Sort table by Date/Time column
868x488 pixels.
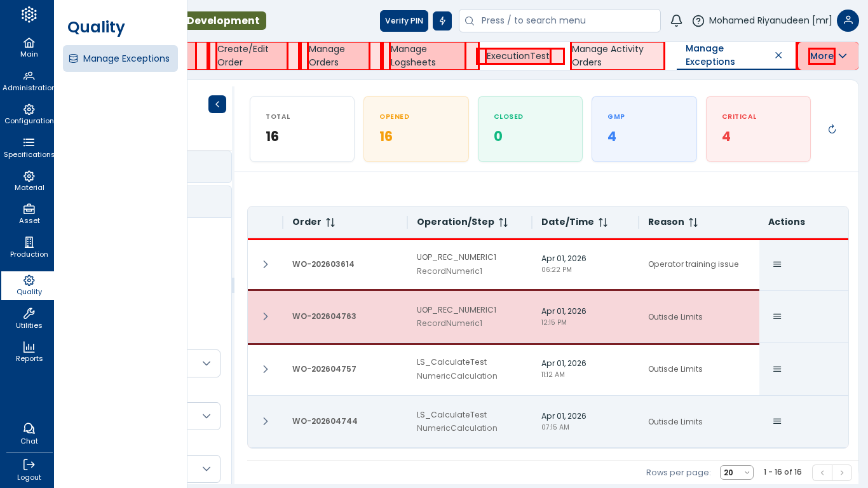602,222
